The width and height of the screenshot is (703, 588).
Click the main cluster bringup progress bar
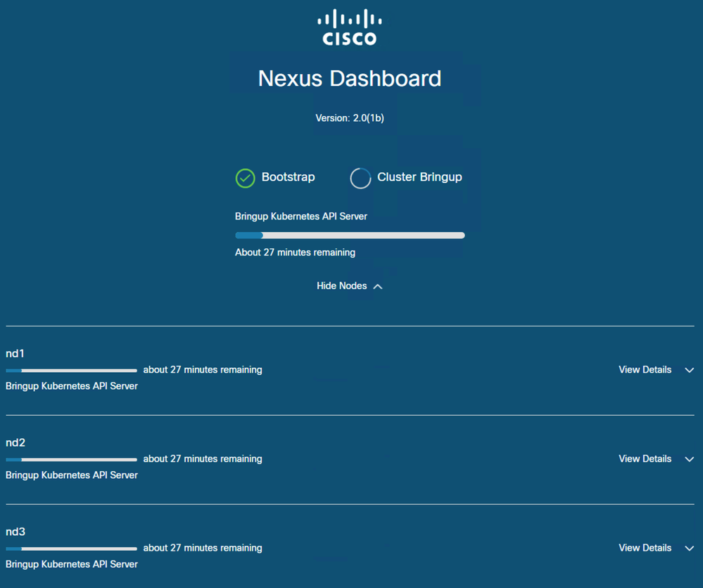(350, 236)
